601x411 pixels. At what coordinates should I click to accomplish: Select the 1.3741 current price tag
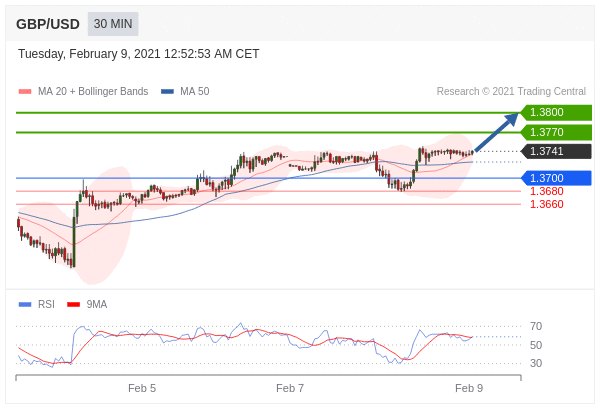click(556, 151)
